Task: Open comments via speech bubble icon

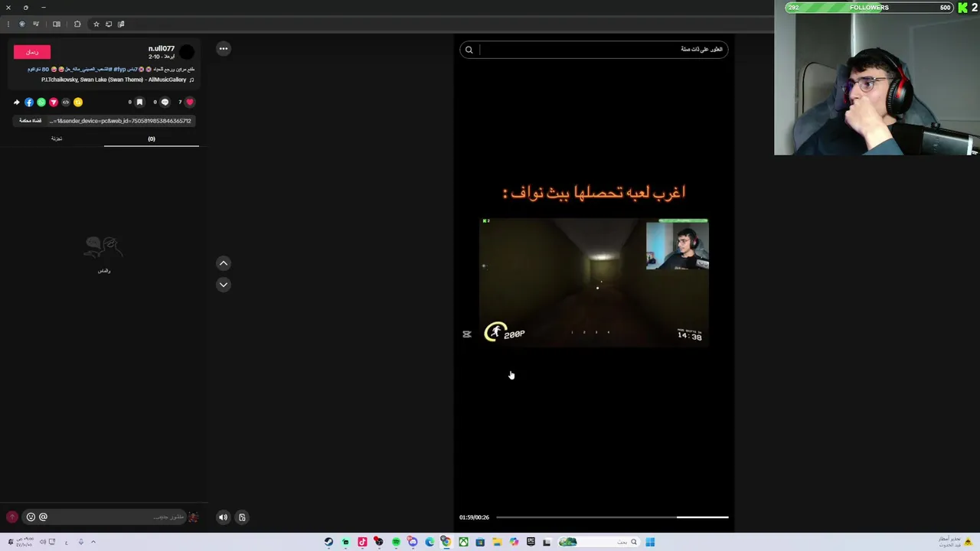Action: pos(165,102)
